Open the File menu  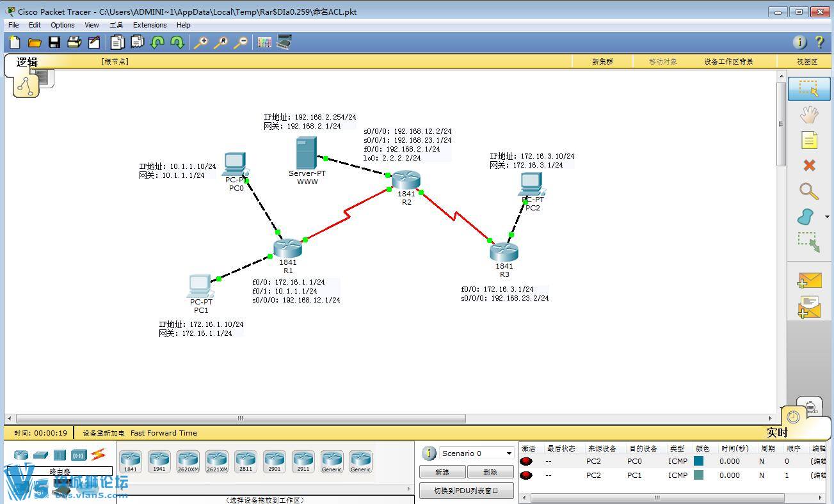(13, 25)
